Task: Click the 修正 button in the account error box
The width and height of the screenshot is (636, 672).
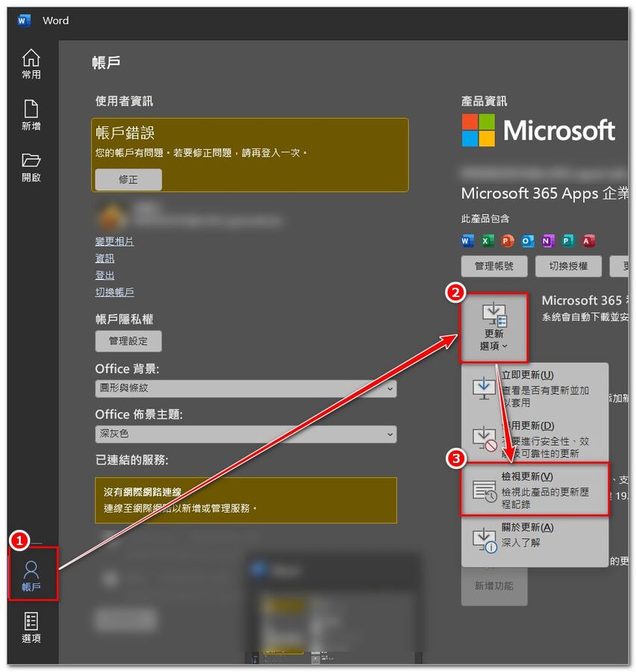Action: point(128,179)
